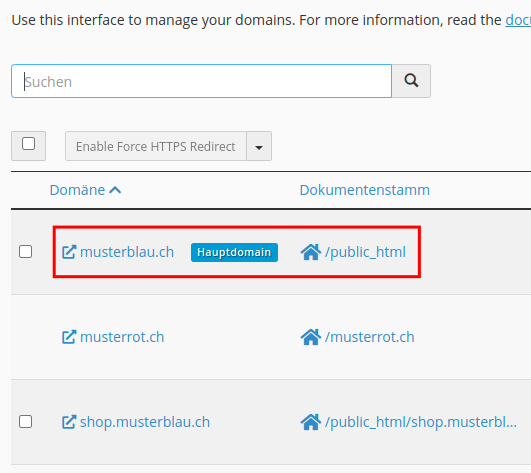Open the documentation link
Screen dimensions: 531x473
[x=518, y=20]
